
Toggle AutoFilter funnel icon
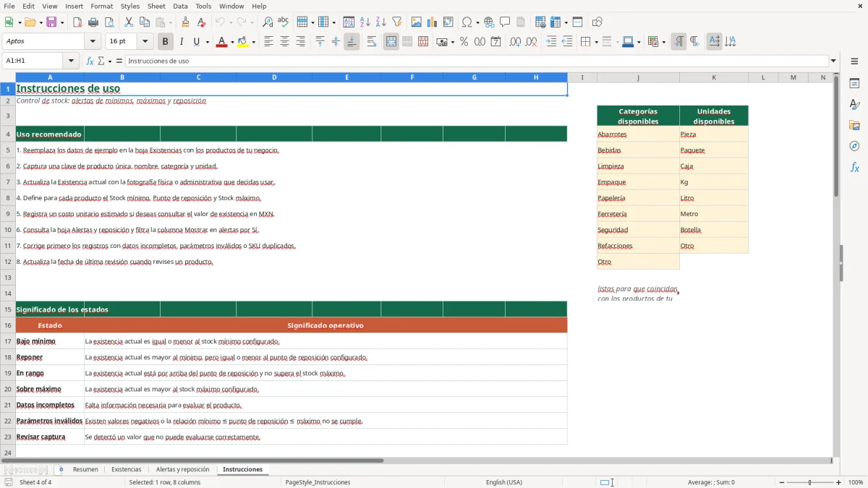click(396, 22)
